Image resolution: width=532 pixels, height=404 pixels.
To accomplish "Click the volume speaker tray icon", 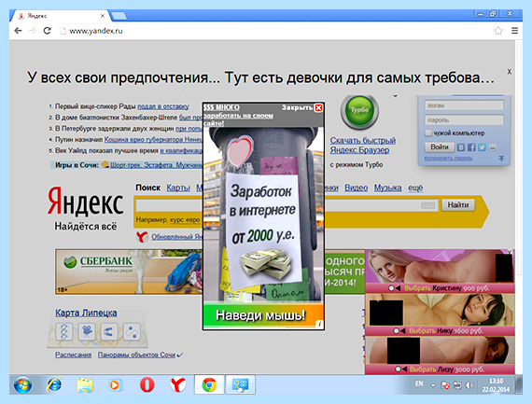I will point(469,385).
